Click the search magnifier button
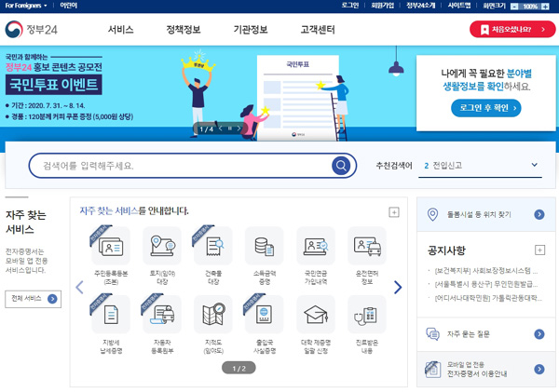This screenshot has width=559, height=392. [341, 166]
